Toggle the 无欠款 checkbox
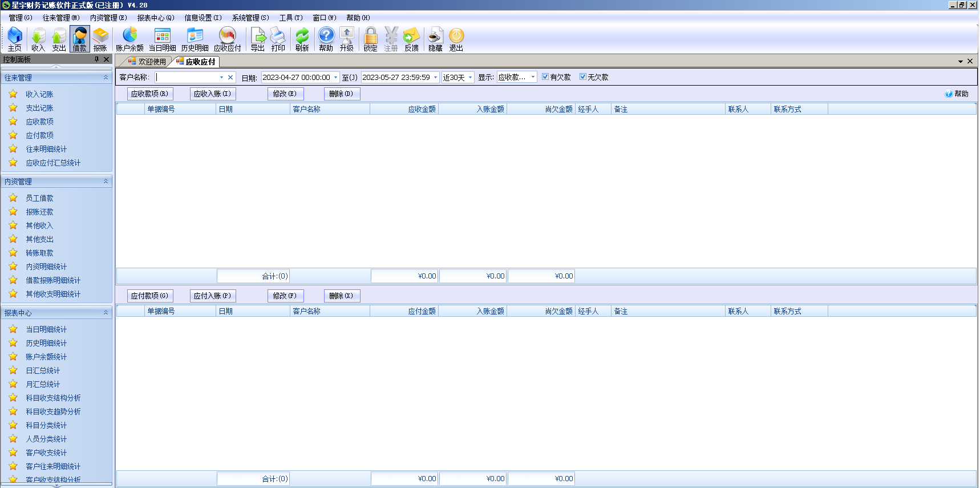 click(583, 76)
